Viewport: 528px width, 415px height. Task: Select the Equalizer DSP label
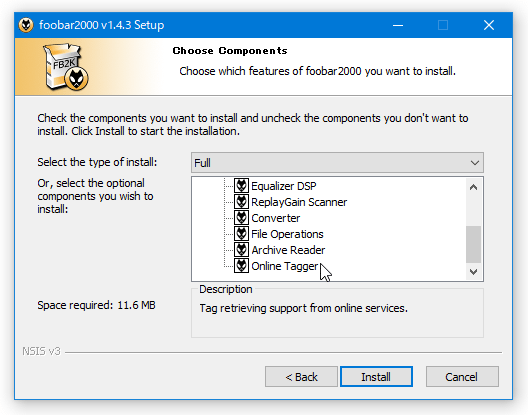click(284, 186)
